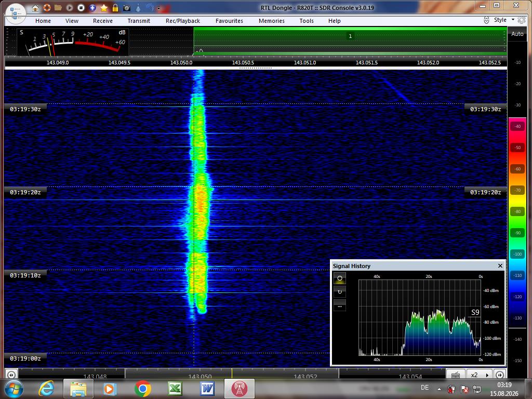This screenshot has width=532, height=399.
Task: Launch Internet Explorer from taskbar
Action: [x=46, y=389]
